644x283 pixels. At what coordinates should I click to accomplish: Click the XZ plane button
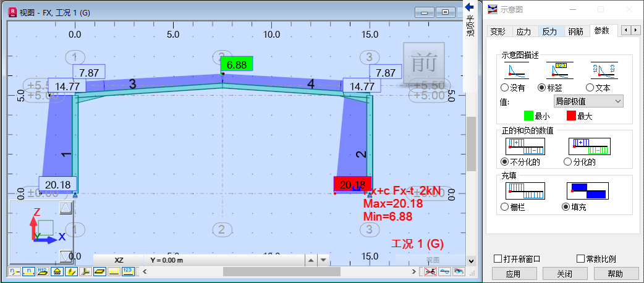point(119,260)
